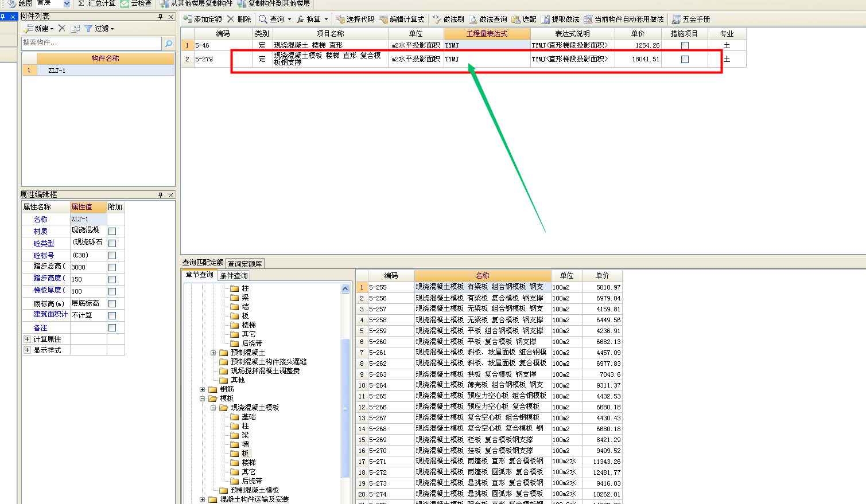
Task: Click the 选择代码 icon
Action: (340, 19)
